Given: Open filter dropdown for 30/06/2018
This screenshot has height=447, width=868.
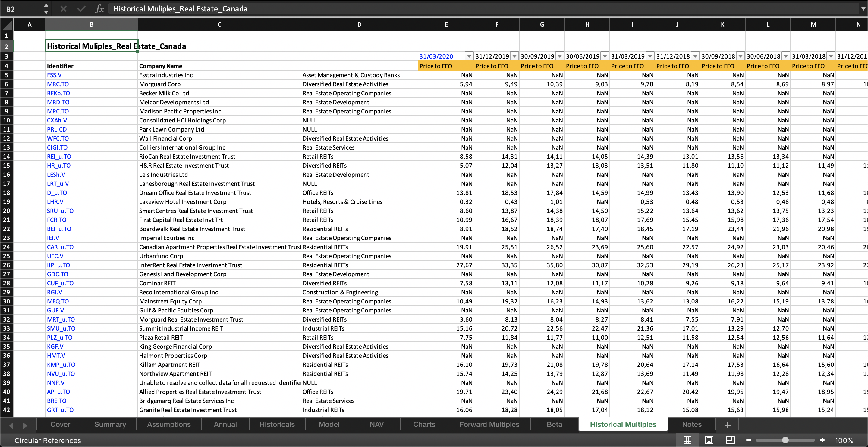Looking at the screenshot, I should pyautogui.click(x=786, y=56).
